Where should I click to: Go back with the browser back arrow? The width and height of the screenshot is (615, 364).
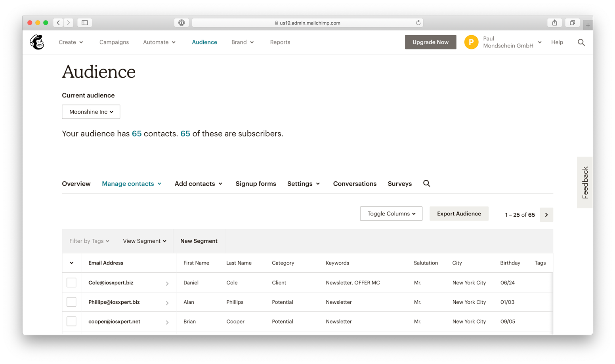click(x=58, y=23)
